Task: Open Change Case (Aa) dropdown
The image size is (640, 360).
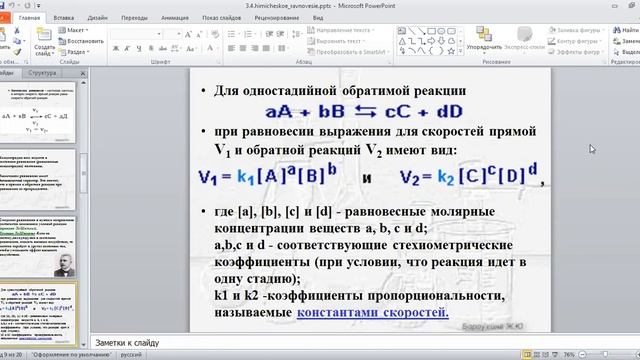Action: [191, 48]
